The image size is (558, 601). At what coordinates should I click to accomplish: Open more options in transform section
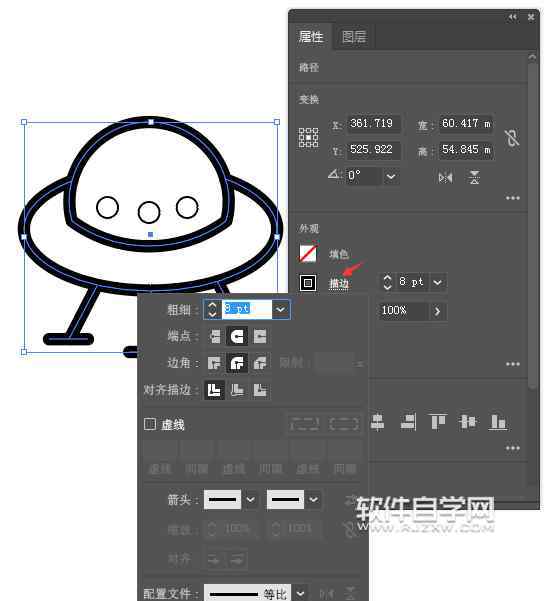tap(512, 198)
